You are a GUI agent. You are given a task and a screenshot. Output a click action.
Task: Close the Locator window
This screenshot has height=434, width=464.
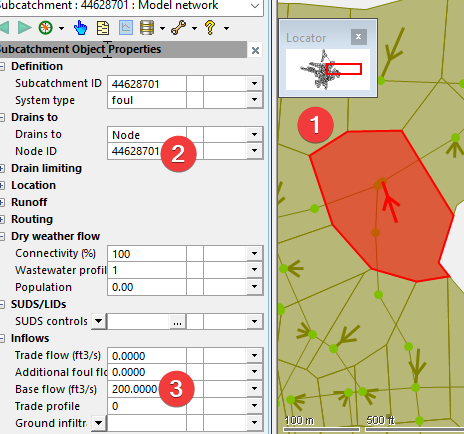(359, 37)
